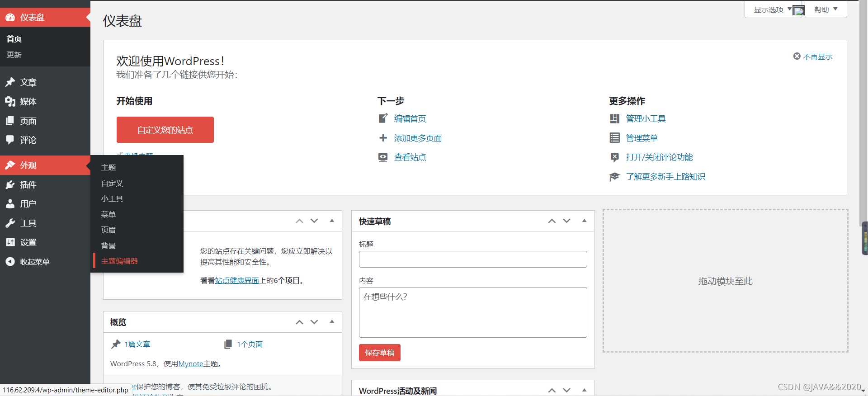Click the Users person icon
868x396 pixels.
click(x=10, y=204)
